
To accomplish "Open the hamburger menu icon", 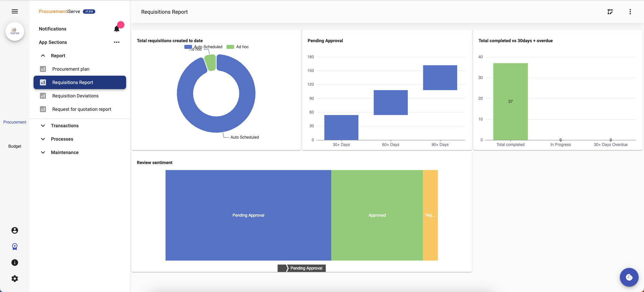I will tap(15, 11).
